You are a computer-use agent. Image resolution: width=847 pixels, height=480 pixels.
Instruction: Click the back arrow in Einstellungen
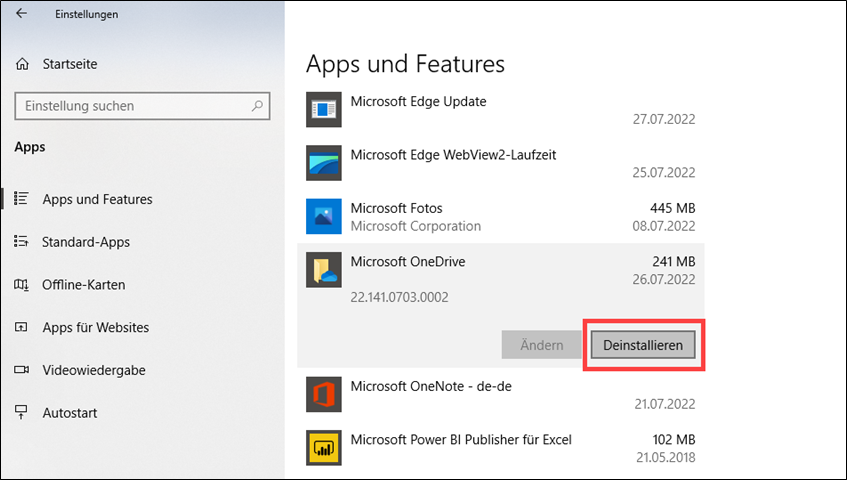tap(22, 13)
